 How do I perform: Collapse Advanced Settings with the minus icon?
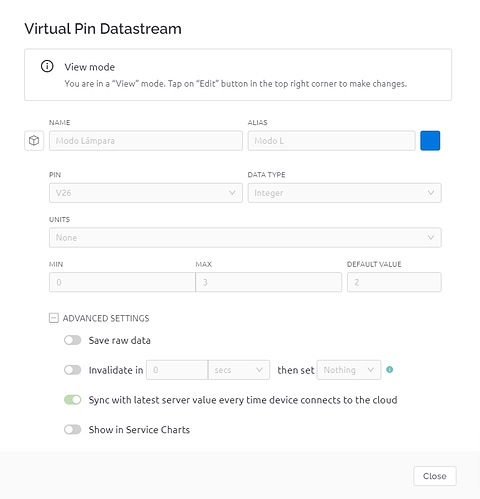coord(54,318)
